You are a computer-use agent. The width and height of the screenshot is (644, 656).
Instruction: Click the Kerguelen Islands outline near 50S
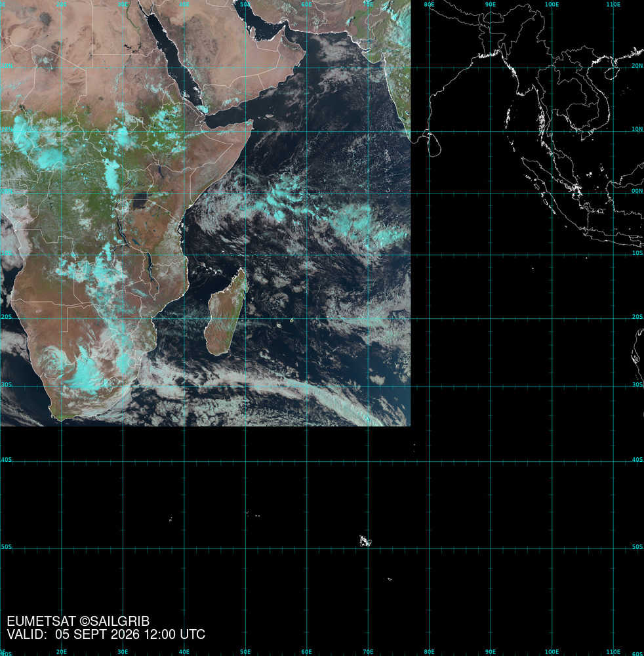coord(365,541)
